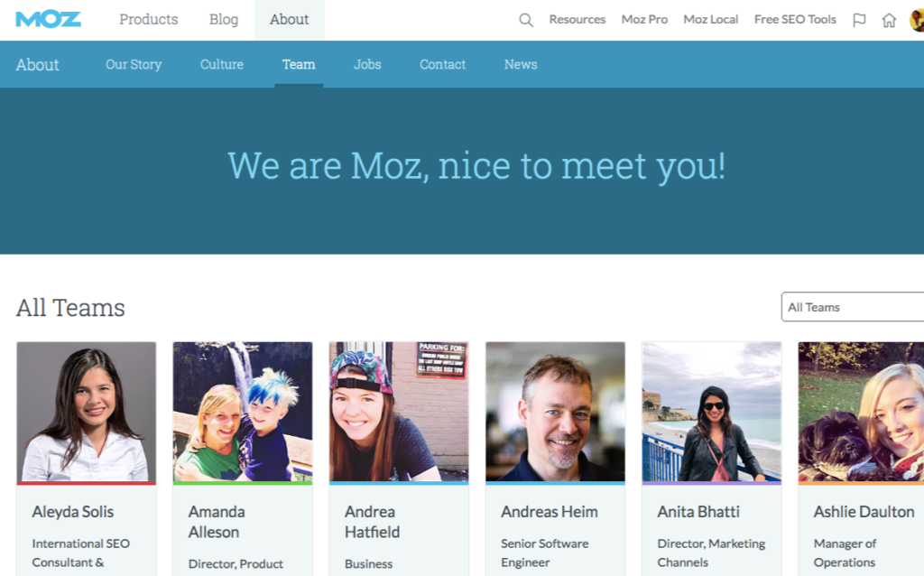Screen dimensions: 924x576
Task: Go to the home icon
Action: pyautogui.click(x=889, y=20)
